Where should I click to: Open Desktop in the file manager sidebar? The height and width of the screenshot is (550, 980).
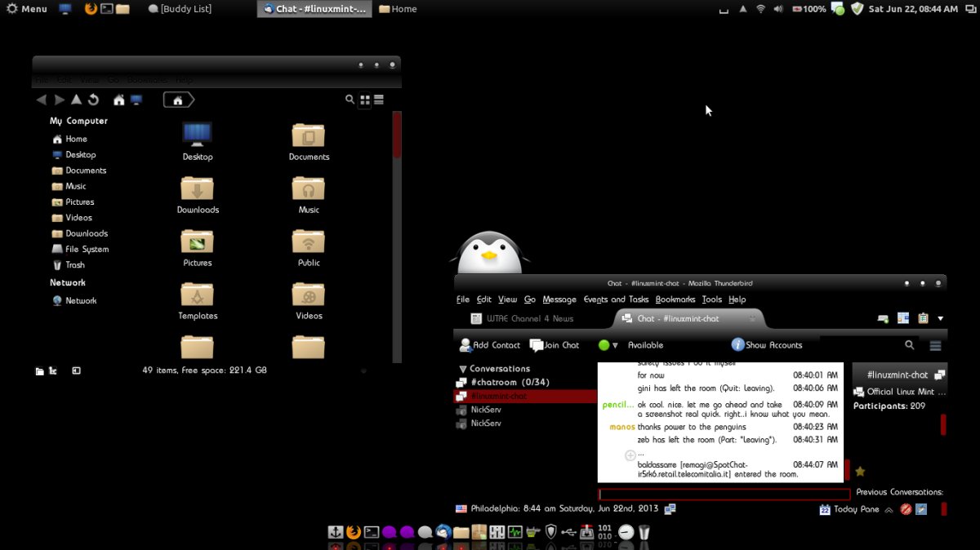[74, 154]
